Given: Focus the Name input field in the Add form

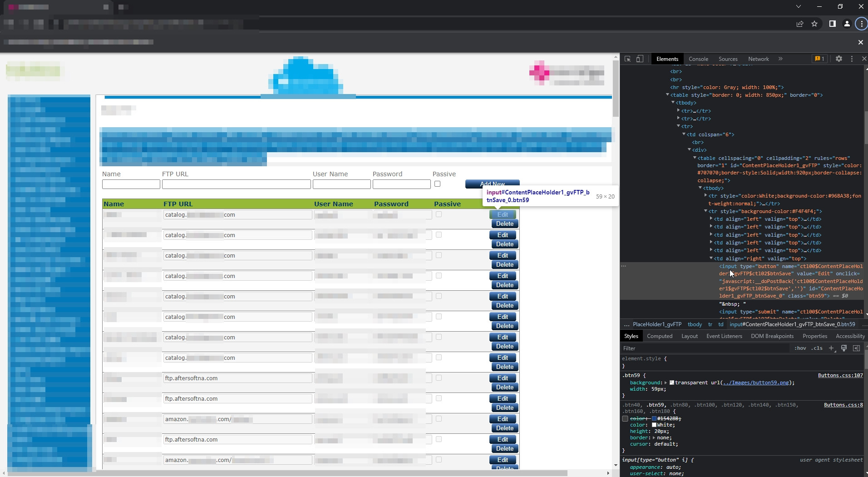Looking at the screenshot, I should pyautogui.click(x=131, y=184).
